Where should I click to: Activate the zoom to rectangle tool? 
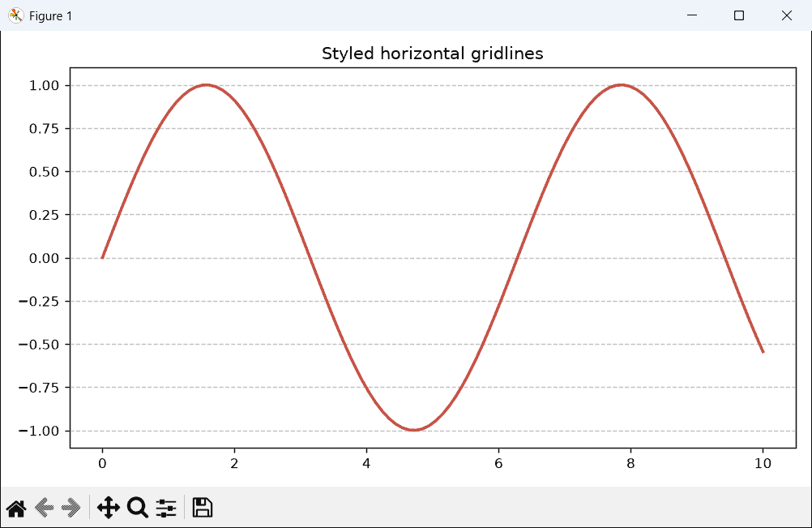click(x=138, y=508)
